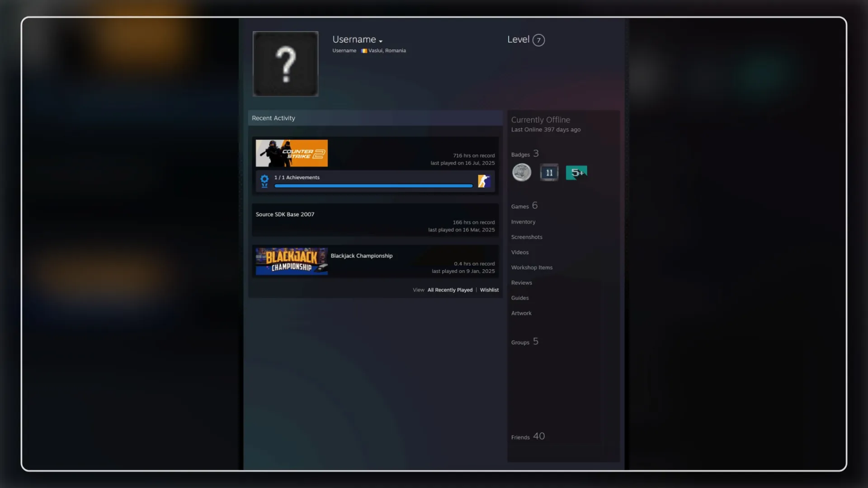The width and height of the screenshot is (868, 488).
Task: Click the question mark profile avatar
Action: tap(285, 64)
